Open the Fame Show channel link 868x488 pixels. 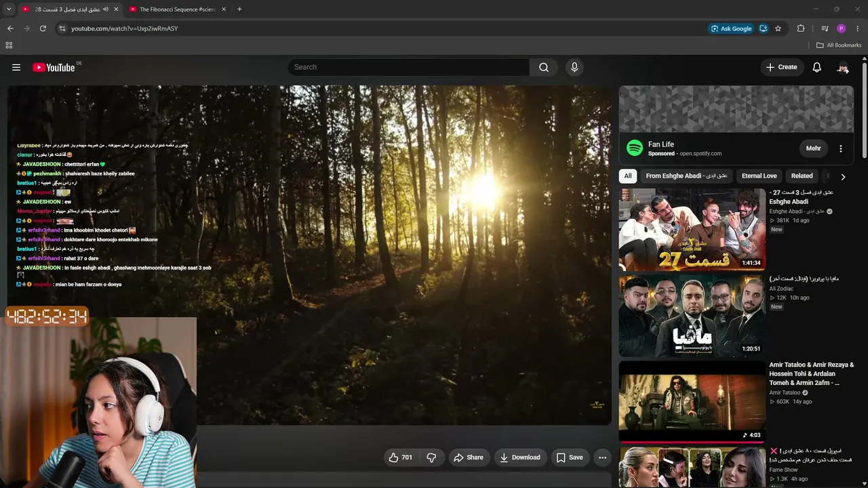[x=783, y=470]
